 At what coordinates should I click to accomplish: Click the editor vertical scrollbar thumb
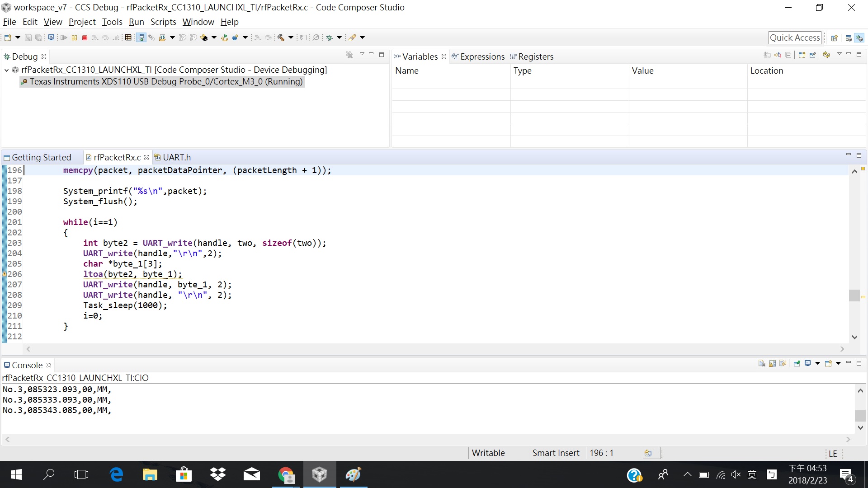pos(854,295)
